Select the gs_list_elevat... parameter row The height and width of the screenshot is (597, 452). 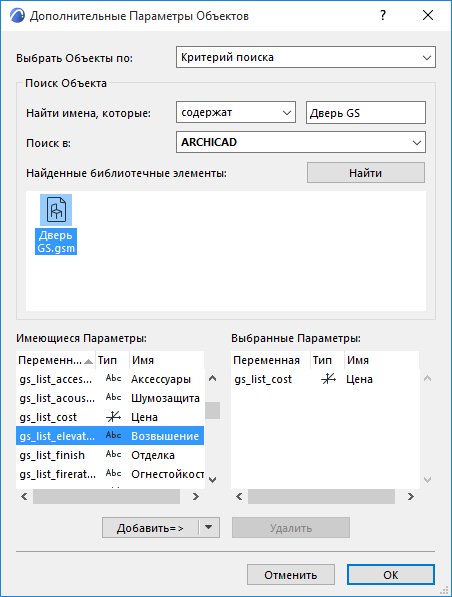[110, 436]
